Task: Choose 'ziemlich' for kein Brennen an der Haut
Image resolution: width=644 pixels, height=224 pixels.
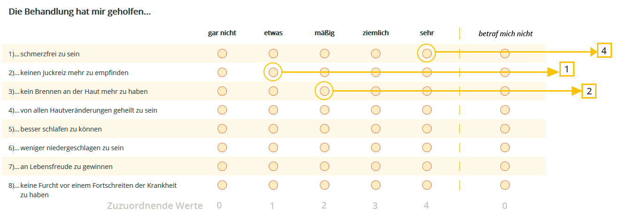Action: tap(375, 91)
